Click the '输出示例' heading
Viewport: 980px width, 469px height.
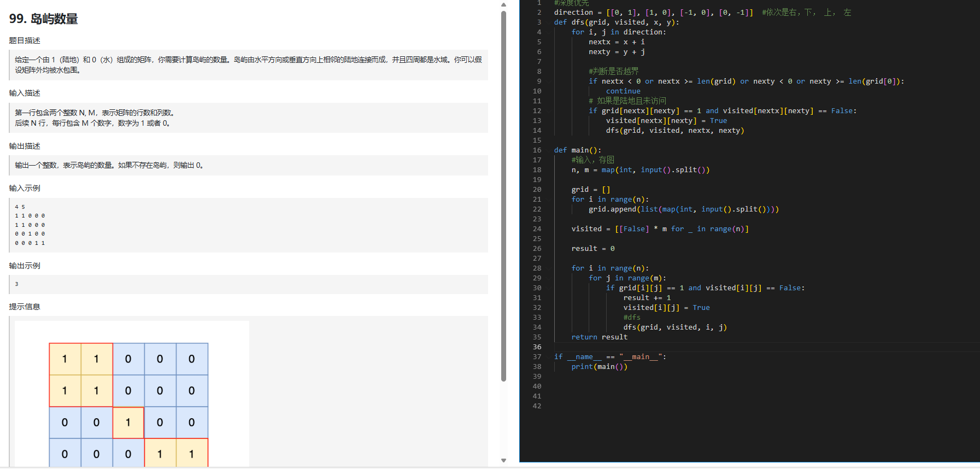25,266
